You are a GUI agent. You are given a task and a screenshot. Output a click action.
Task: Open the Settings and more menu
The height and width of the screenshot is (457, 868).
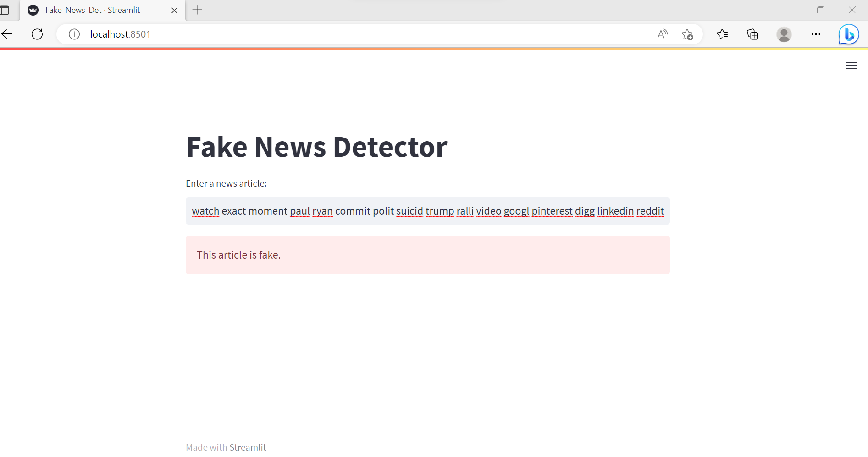point(816,34)
